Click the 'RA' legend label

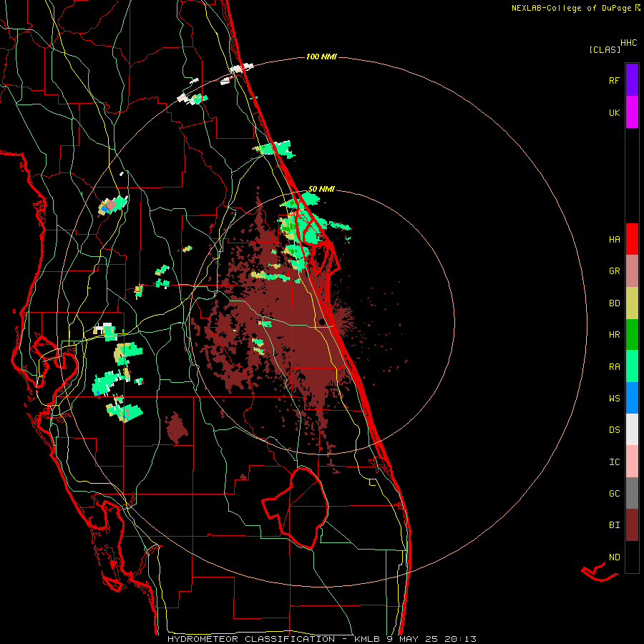614,367
